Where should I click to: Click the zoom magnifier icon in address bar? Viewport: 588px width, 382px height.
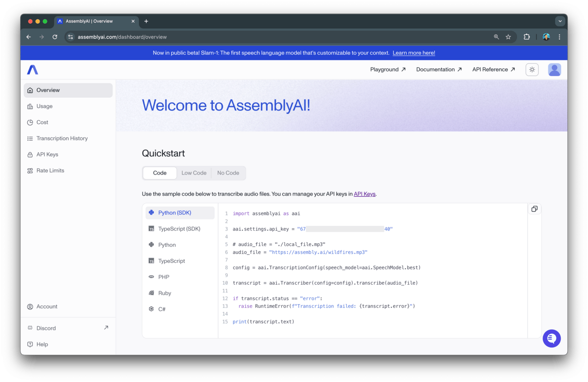pyautogui.click(x=497, y=37)
